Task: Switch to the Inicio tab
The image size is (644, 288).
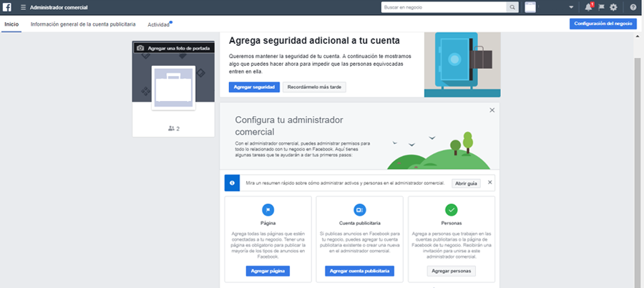Action: 11,24
